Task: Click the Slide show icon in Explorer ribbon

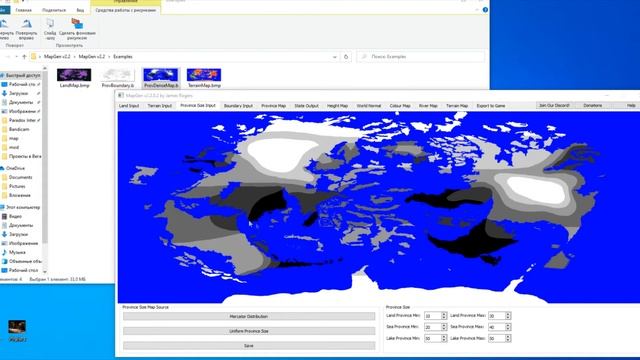Action: (50, 23)
